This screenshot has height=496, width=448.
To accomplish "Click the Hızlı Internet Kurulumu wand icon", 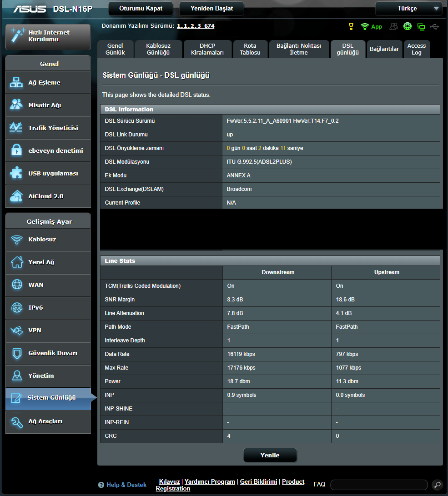I will (17, 35).
